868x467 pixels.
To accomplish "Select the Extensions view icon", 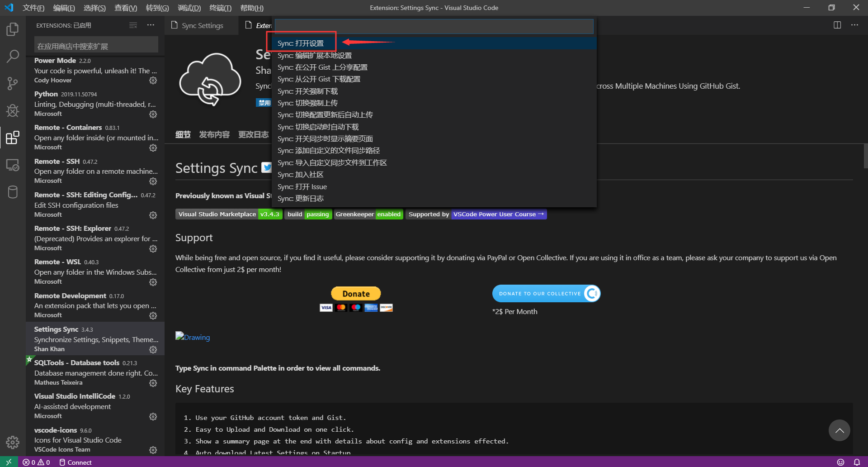I will point(13,138).
